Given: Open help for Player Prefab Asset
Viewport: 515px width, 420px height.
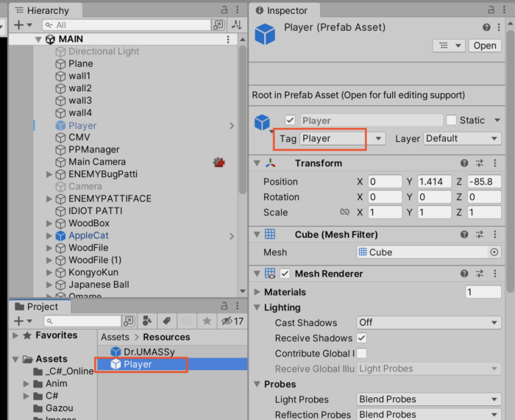Looking at the screenshot, I should 486,27.
